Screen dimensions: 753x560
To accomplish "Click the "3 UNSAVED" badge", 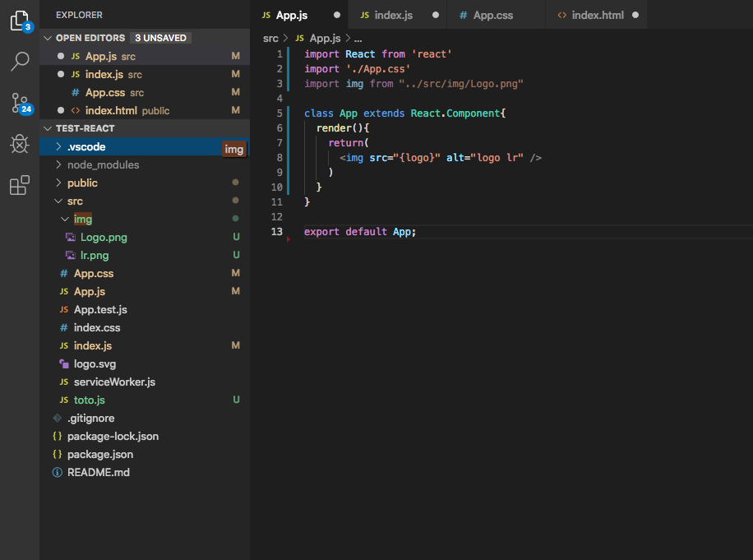I will (x=161, y=38).
